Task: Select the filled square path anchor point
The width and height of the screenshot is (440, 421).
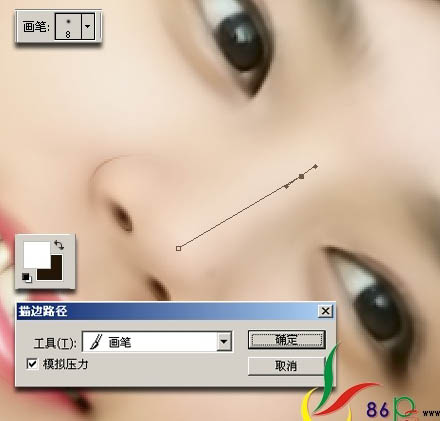Action: (301, 176)
